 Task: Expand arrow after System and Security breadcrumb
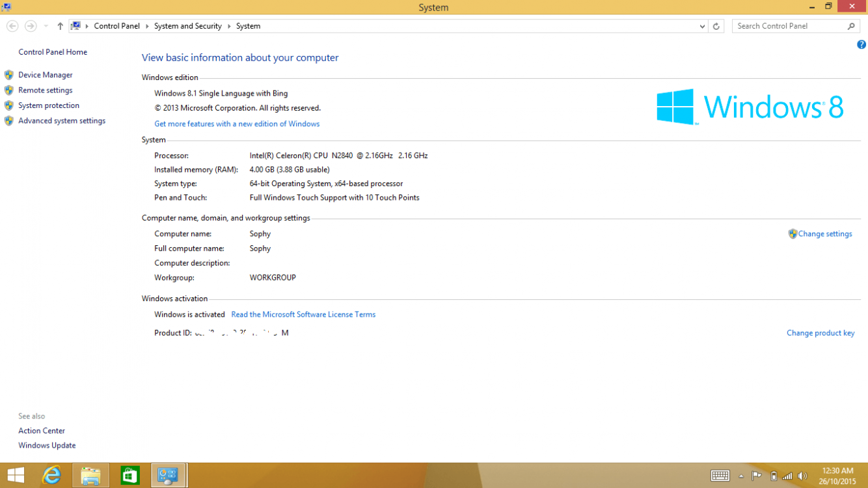pyautogui.click(x=229, y=26)
